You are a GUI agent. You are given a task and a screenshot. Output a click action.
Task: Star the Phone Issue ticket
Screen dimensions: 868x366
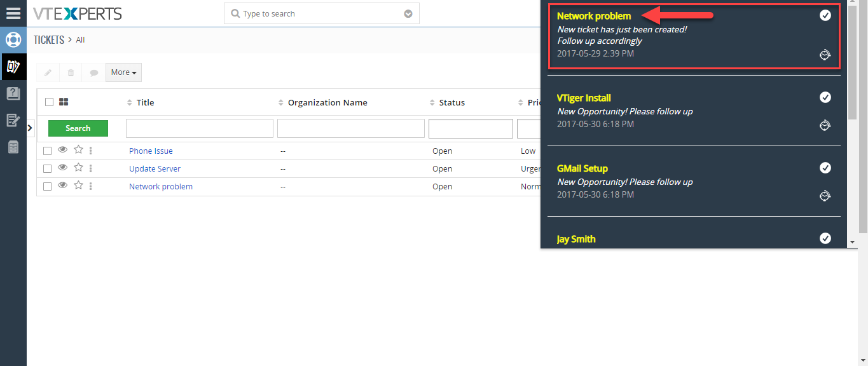pyautogui.click(x=78, y=150)
